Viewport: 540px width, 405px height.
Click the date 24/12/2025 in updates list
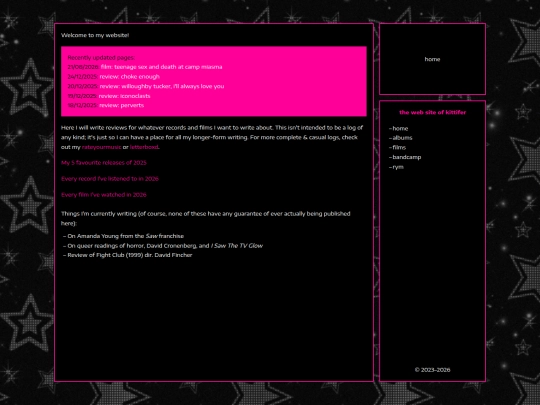point(83,76)
